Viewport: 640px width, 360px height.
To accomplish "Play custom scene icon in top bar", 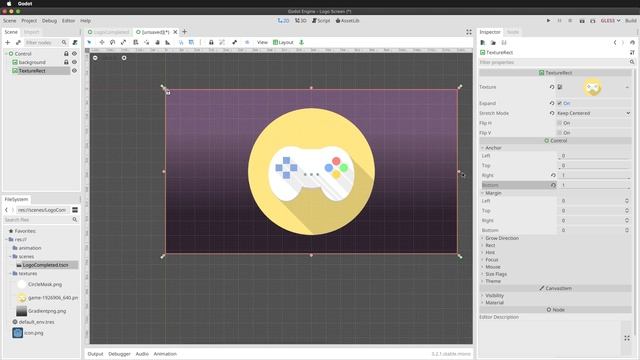I will click(593, 20).
